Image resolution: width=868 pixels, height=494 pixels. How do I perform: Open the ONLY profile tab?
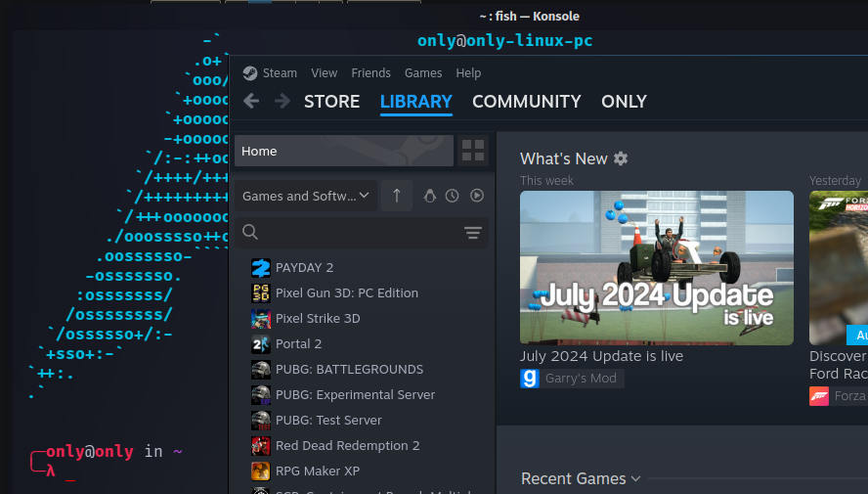pyautogui.click(x=624, y=102)
